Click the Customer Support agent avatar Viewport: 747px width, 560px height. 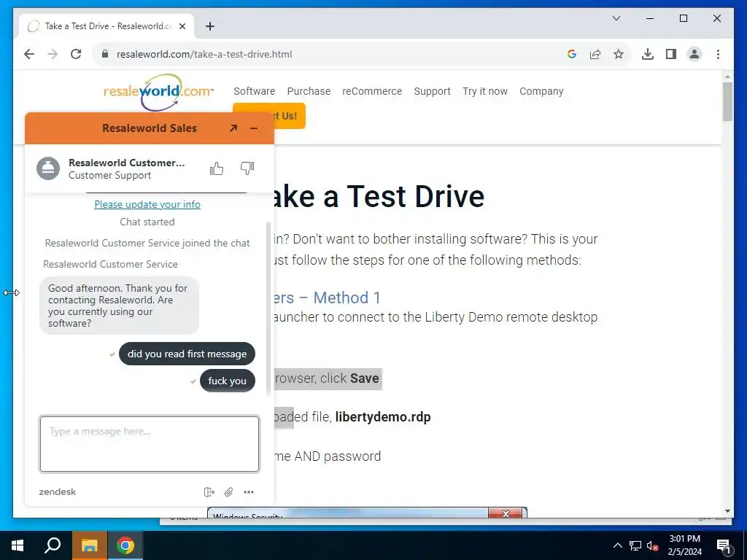pos(48,168)
